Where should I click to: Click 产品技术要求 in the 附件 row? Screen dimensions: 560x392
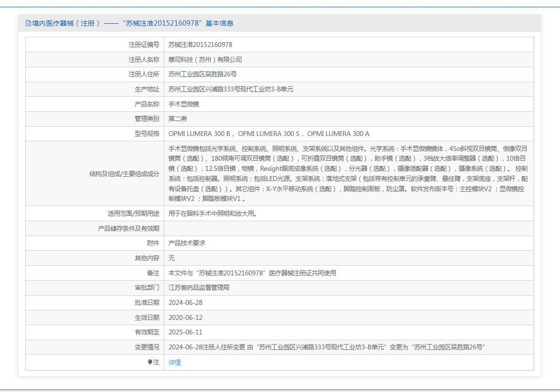pos(187,243)
